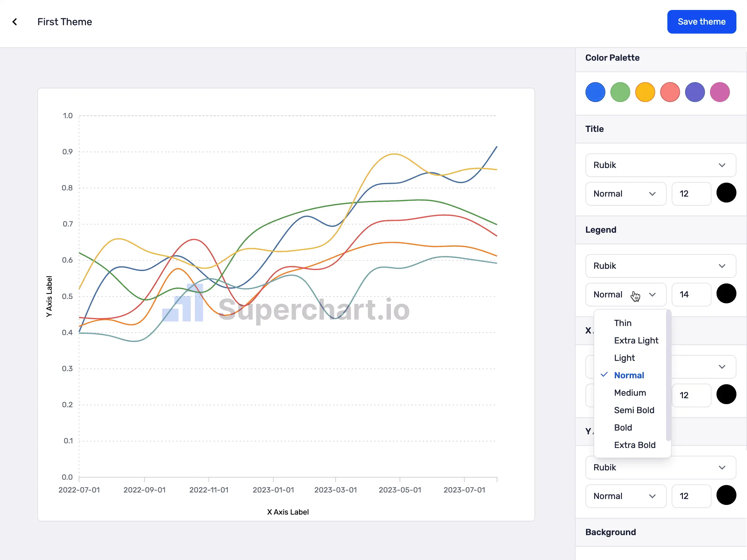Open the Y Axis weight dropdown
Viewport: 747px width, 560px height.
626,496
